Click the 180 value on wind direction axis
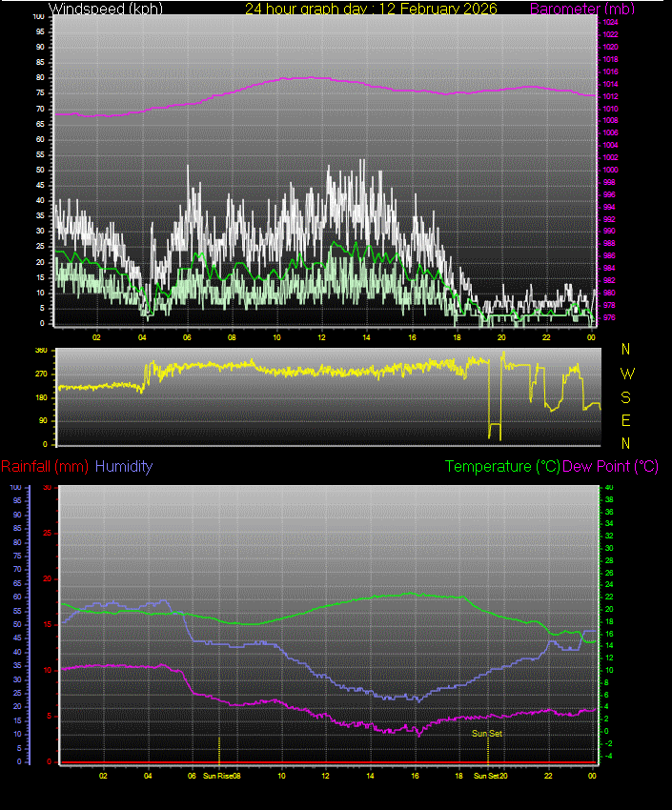 41,397
